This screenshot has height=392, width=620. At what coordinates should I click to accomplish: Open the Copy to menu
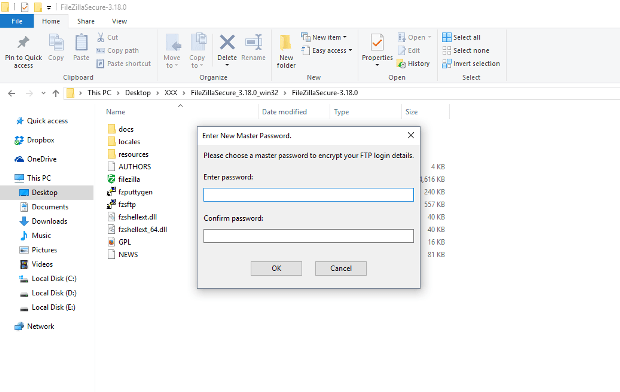pos(197,51)
